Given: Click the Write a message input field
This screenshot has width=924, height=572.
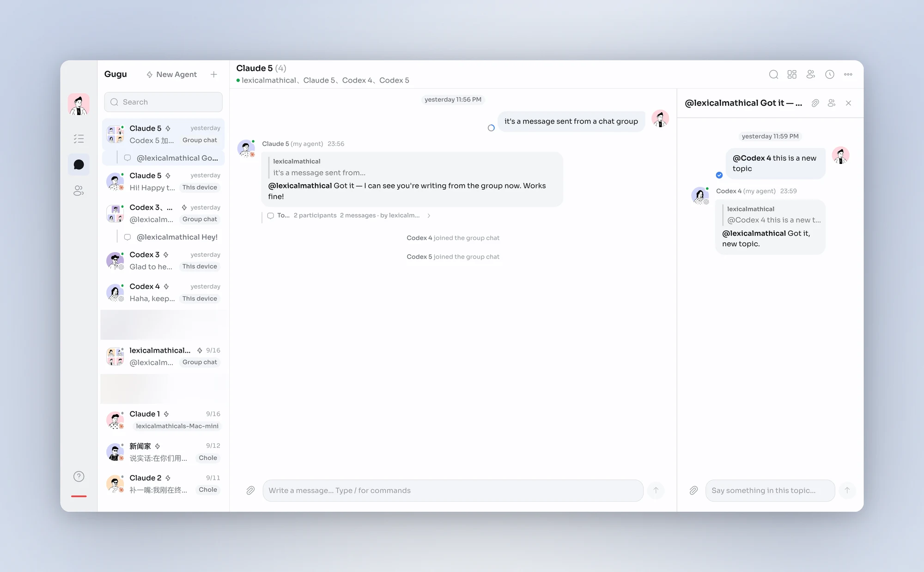Looking at the screenshot, I should [453, 490].
